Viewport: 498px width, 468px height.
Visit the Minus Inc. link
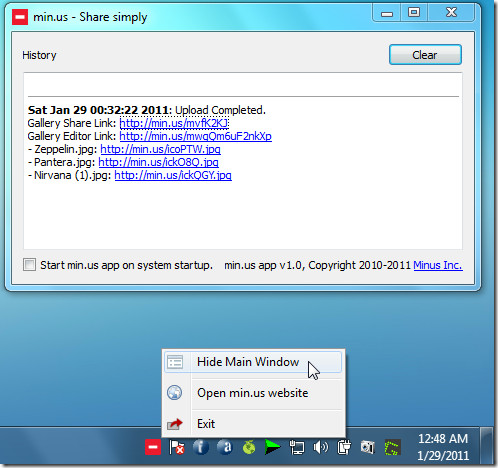438,265
